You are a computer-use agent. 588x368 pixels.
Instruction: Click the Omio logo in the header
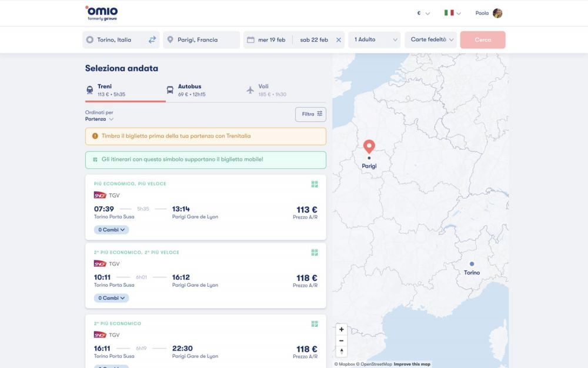pyautogui.click(x=101, y=12)
